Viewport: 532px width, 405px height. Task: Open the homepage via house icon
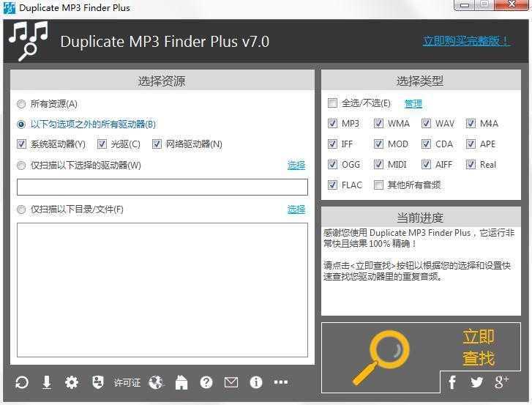(x=181, y=382)
